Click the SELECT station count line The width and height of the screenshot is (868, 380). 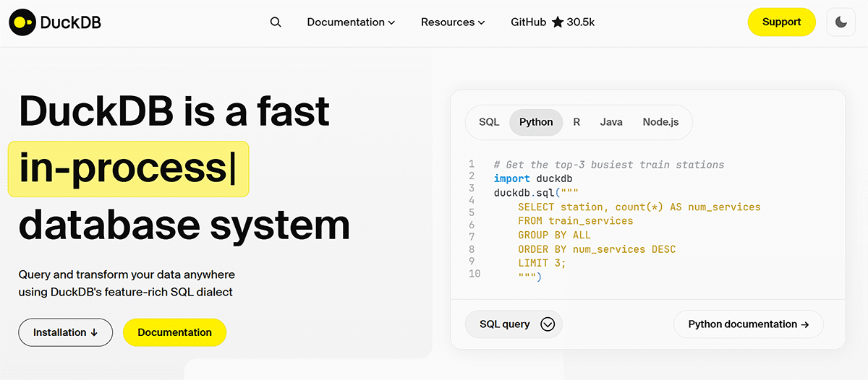(639, 207)
